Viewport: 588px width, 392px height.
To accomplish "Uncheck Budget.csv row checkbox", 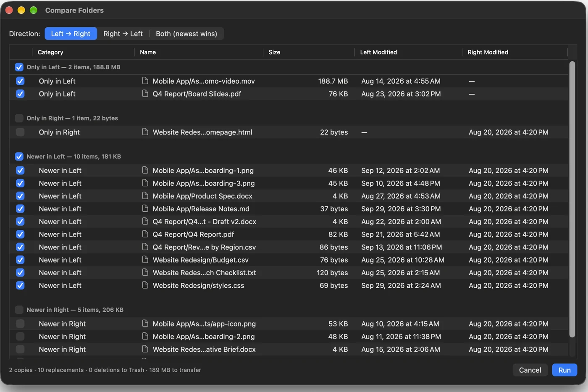I will click(20, 260).
